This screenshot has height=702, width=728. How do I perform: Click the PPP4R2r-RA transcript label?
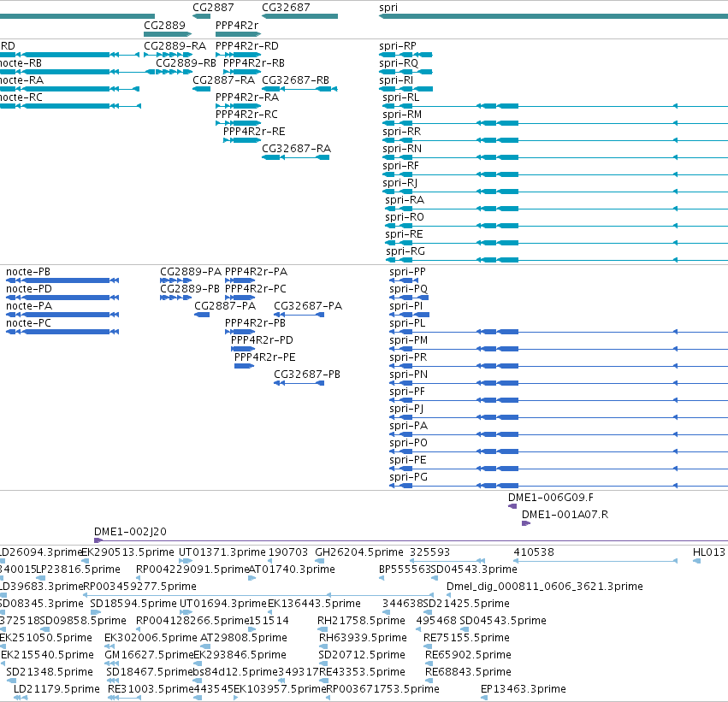[247, 97]
